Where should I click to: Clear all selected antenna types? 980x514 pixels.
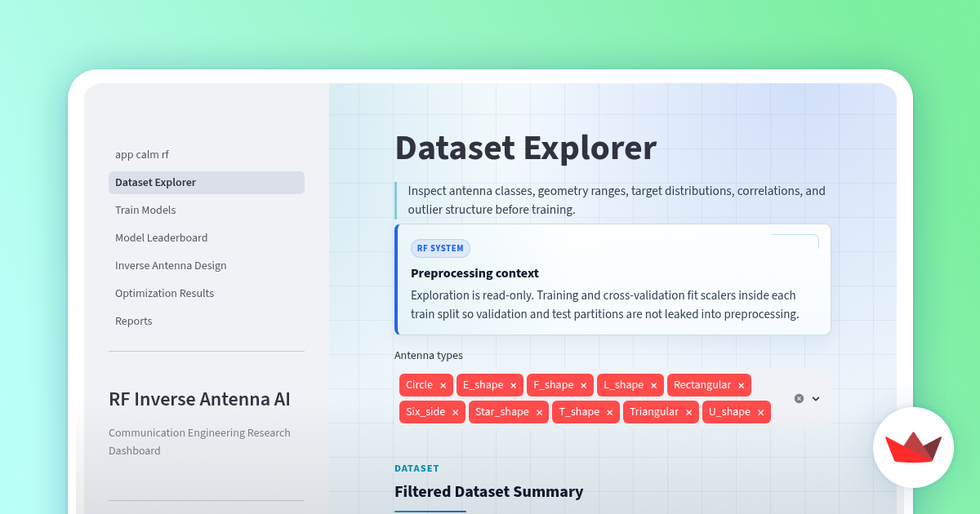tap(799, 398)
